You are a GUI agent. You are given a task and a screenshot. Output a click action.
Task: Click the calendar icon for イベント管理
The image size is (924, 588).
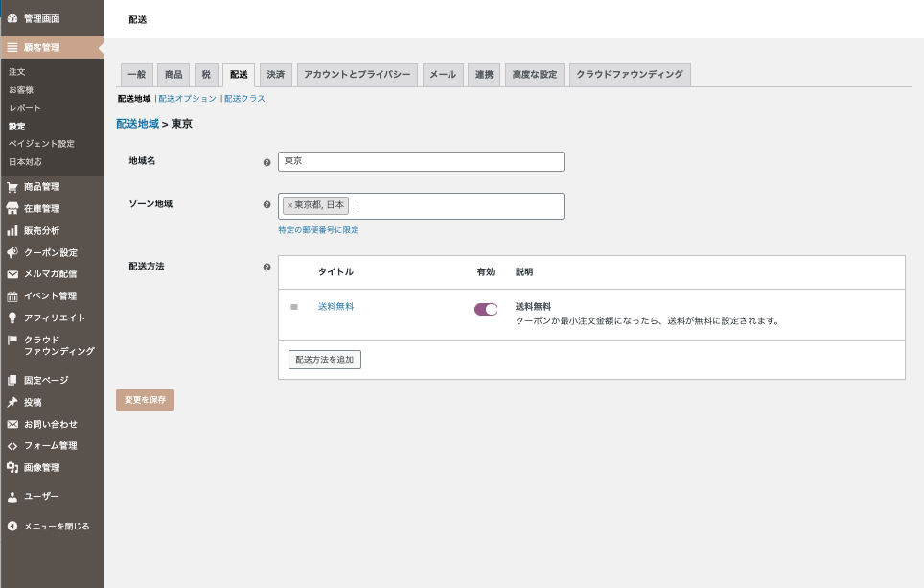click(12, 296)
